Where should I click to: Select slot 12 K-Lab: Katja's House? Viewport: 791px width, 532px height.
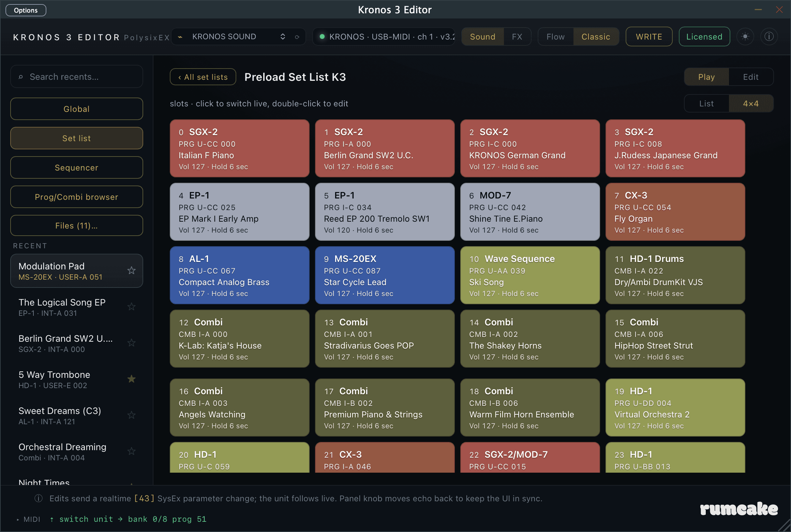[239, 339]
